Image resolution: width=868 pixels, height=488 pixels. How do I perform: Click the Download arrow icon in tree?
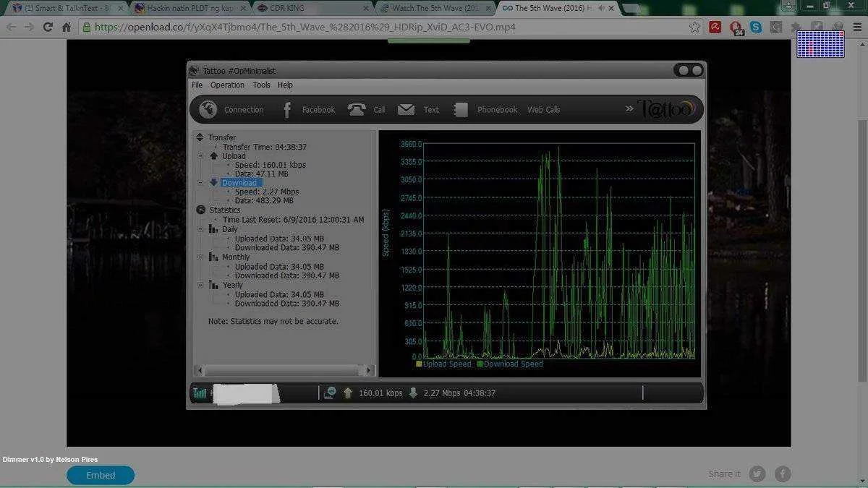click(x=213, y=182)
